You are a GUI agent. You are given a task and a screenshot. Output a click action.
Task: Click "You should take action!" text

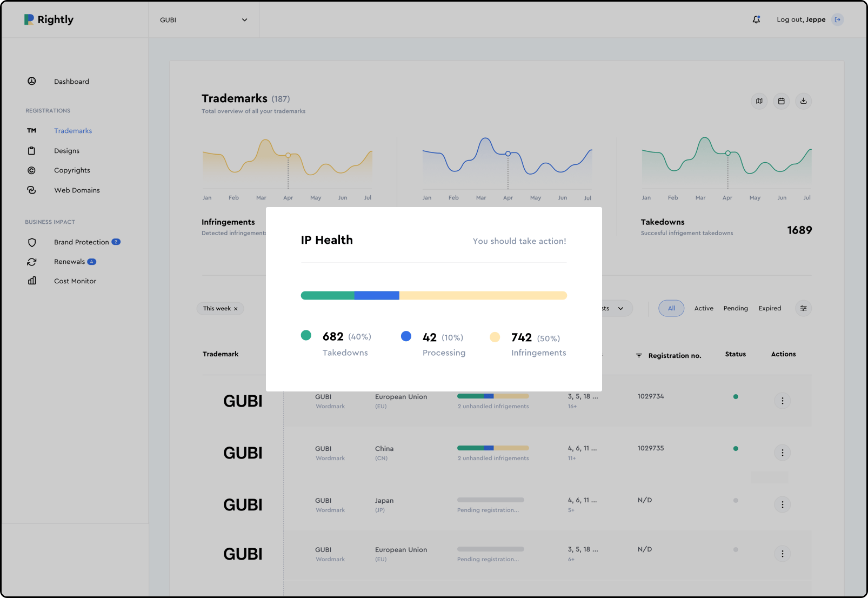[519, 241]
